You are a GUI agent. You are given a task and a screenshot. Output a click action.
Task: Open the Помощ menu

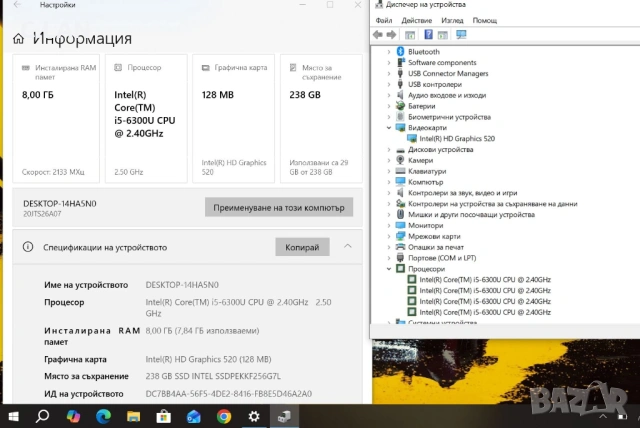tap(484, 20)
